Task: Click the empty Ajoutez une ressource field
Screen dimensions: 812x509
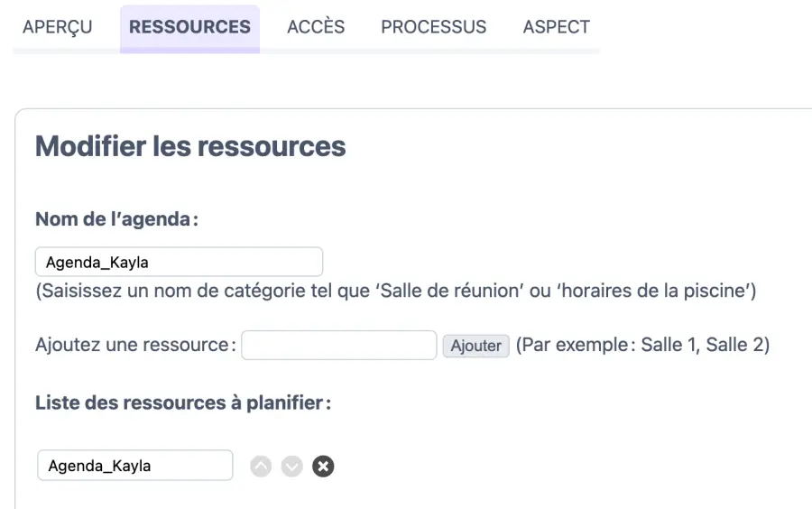Action: click(339, 346)
